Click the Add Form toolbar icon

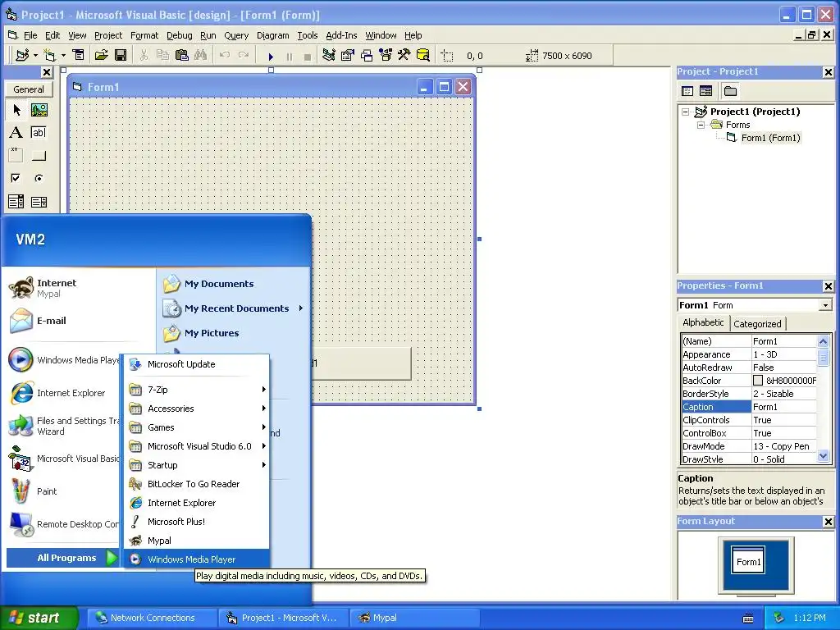tap(50, 55)
